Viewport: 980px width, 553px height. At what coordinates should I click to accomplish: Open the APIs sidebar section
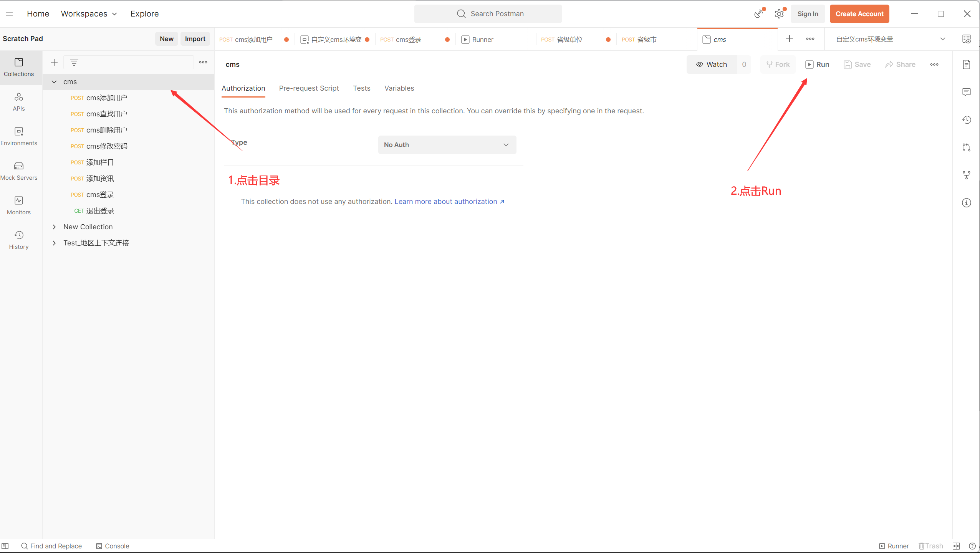(19, 101)
